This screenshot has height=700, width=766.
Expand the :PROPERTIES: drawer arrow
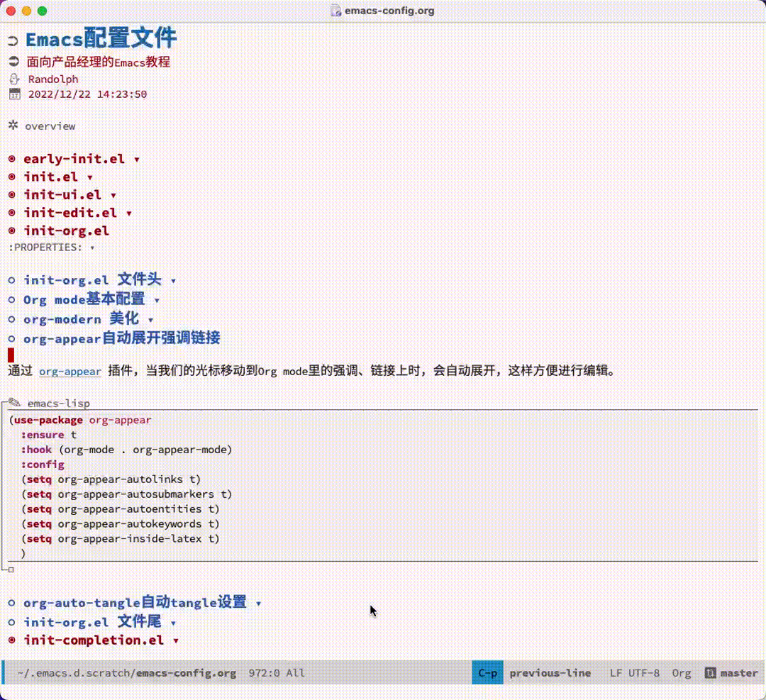coord(91,248)
